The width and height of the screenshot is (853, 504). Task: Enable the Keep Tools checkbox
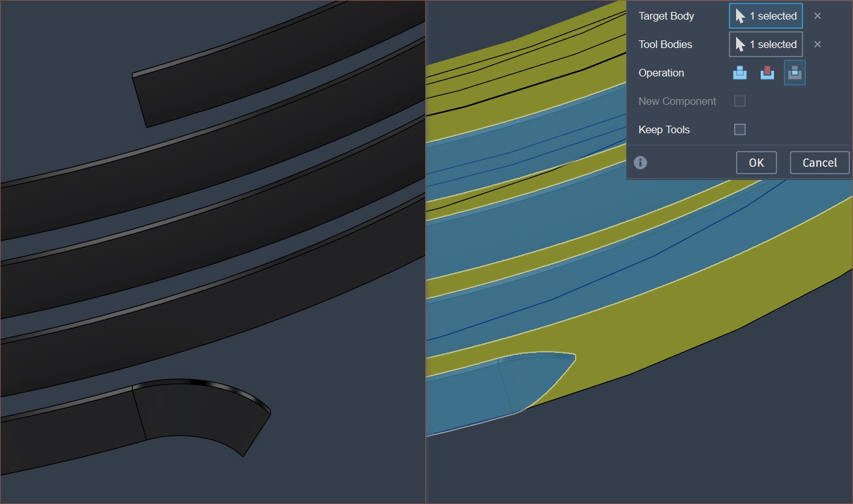pos(740,129)
